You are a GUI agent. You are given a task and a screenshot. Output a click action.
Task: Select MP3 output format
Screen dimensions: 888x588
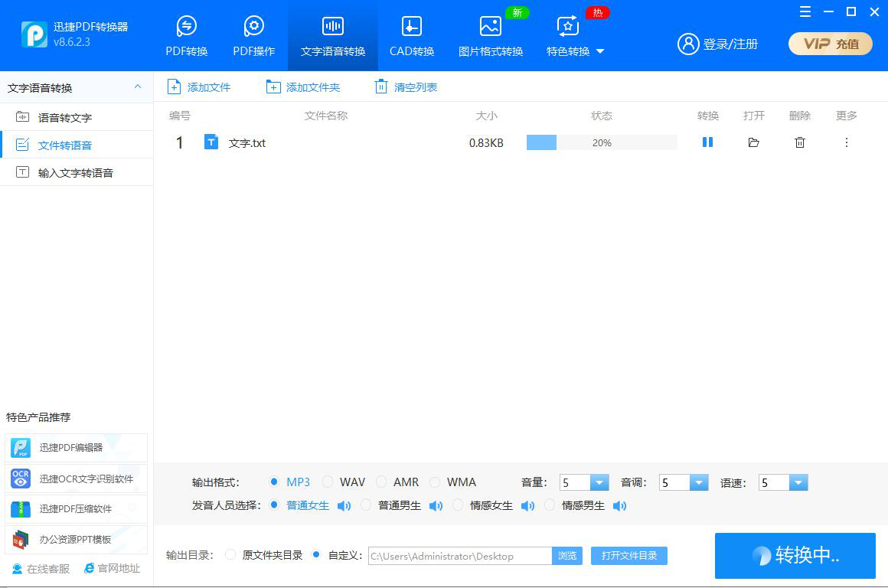(x=274, y=482)
